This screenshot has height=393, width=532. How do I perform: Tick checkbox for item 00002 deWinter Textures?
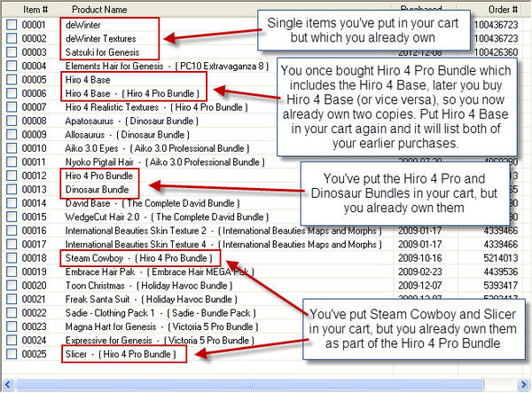coord(12,38)
